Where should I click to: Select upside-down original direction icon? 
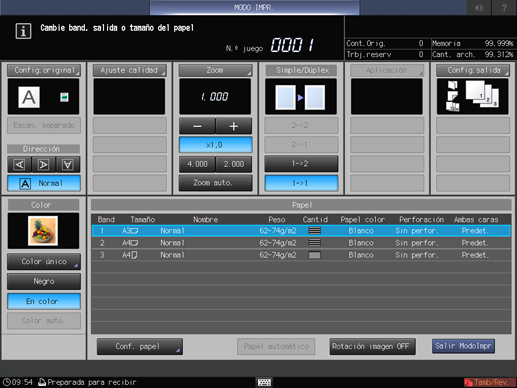(x=68, y=164)
